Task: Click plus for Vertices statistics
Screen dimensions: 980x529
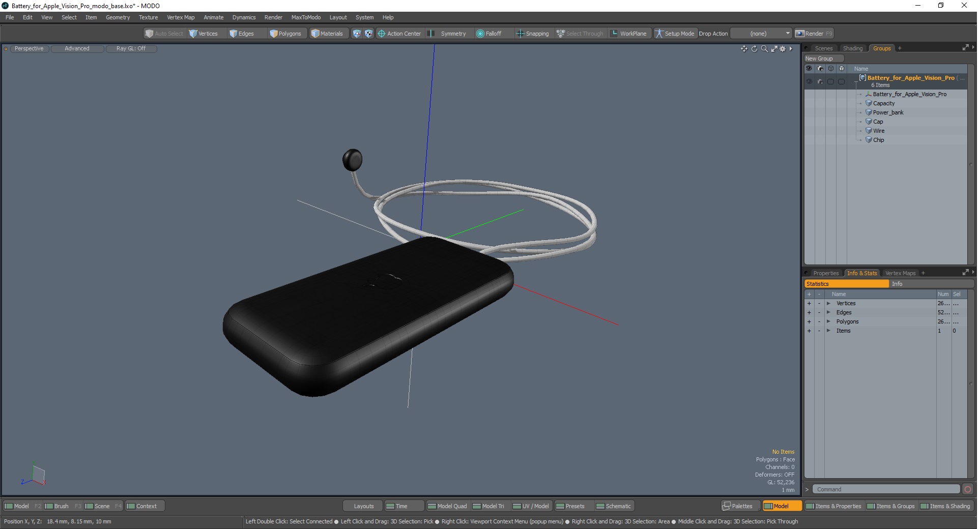Action: 809,304
